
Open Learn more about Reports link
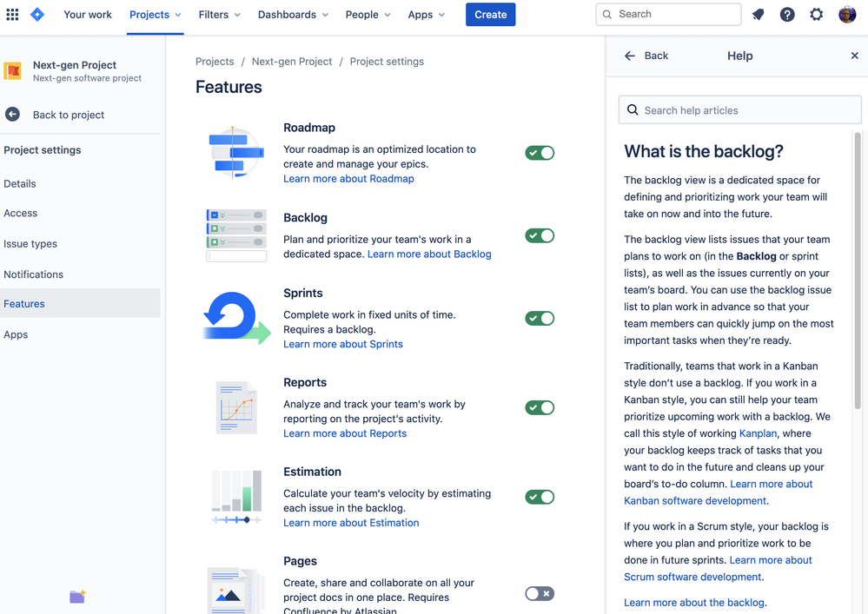click(345, 433)
